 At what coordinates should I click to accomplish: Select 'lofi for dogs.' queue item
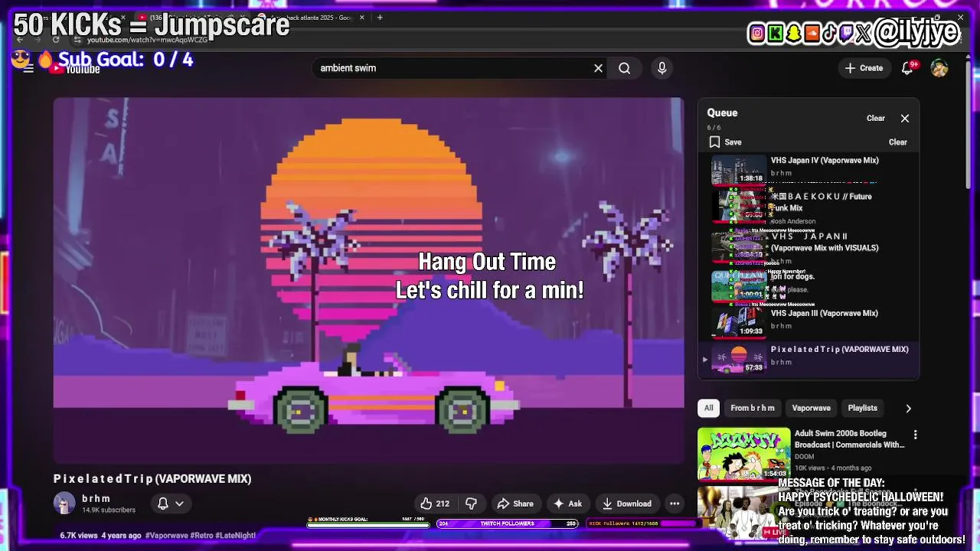pos(808,285)
